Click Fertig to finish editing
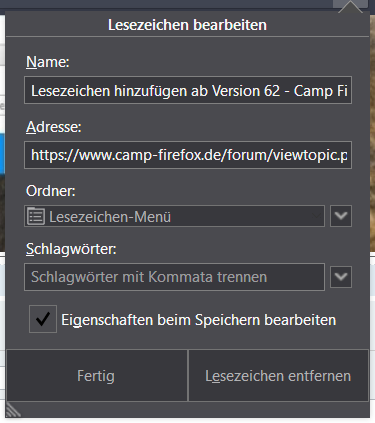 (x=96, y=376)
